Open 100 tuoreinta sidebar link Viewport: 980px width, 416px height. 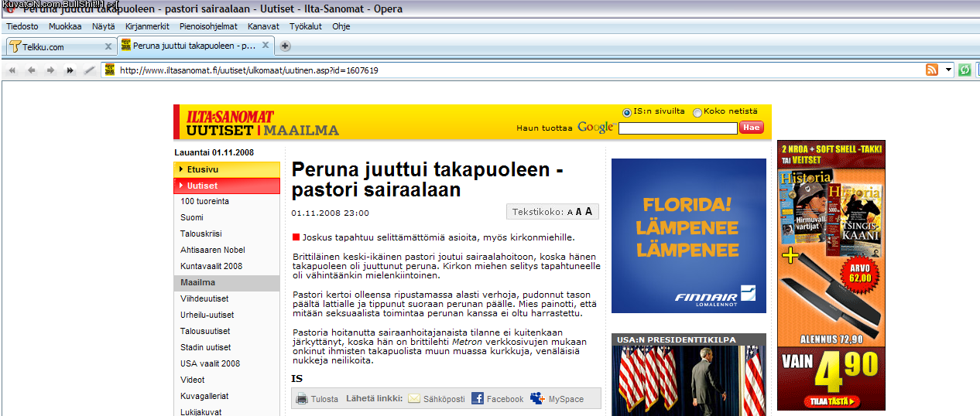[x=204, y=201]
